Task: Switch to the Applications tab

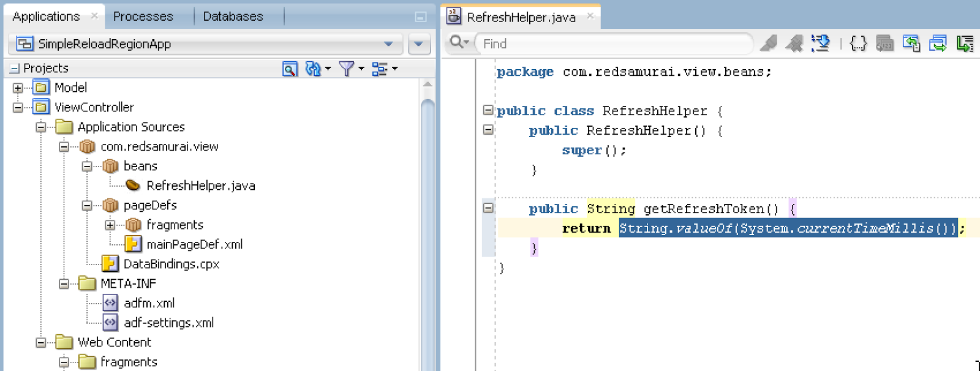Action: [x=46, y=17]
